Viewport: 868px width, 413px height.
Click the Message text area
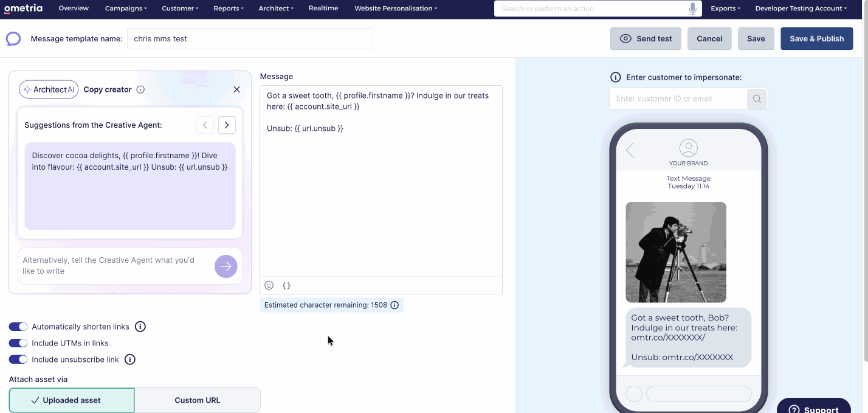pyautogui.click(x=381, y=181)
